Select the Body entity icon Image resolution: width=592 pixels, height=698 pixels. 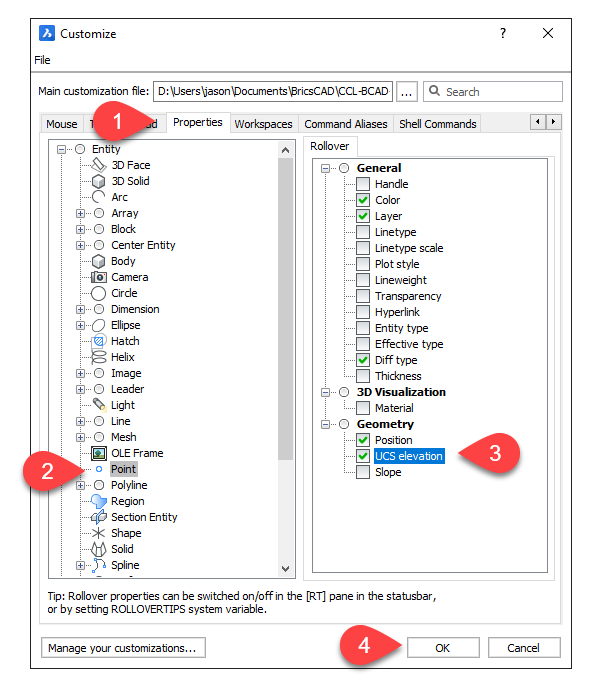click(x=98, y=261)
